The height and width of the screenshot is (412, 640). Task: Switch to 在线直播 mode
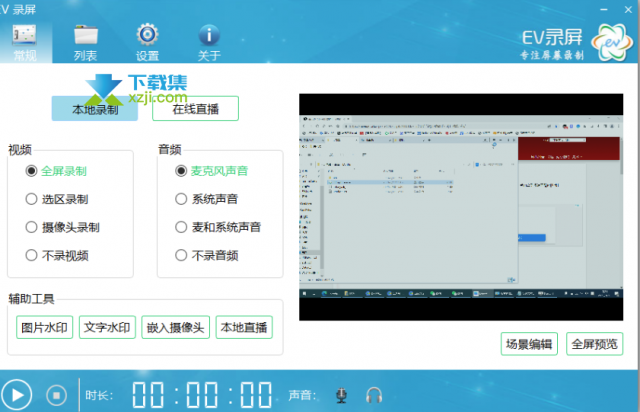click(196, 109)
